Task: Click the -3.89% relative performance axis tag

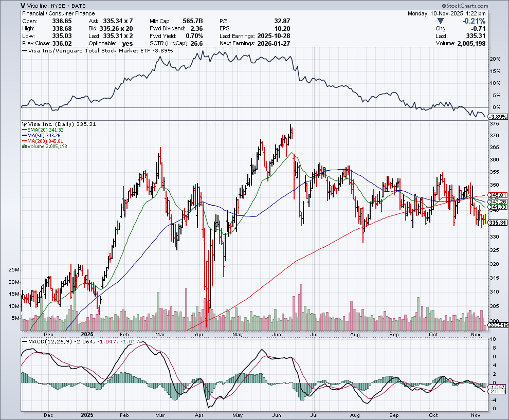Action: click(x=497, y=117)
